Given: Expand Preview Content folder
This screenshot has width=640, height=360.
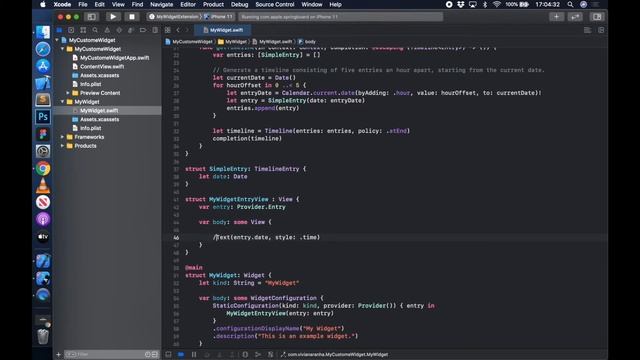Looking at the screenshot, I should pos(68,93).
